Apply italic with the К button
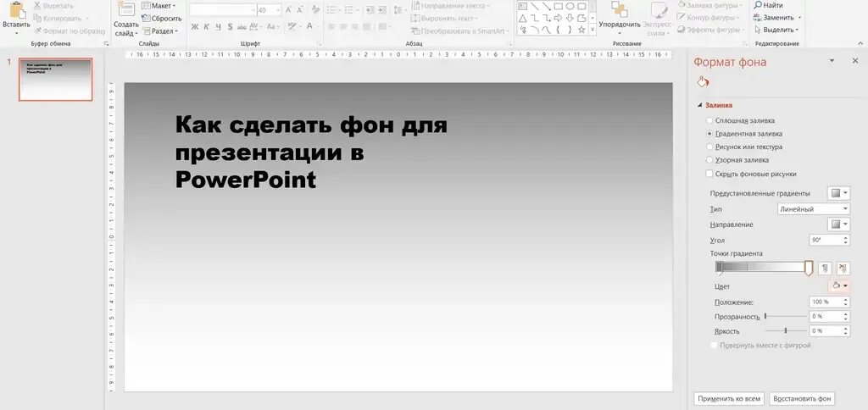This screenshot has height=410, width=868. pyautogui.click(x=206, y=26)
